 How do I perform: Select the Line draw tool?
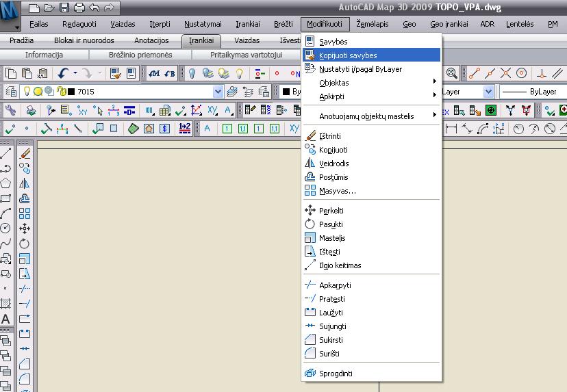tap(5, 153)
